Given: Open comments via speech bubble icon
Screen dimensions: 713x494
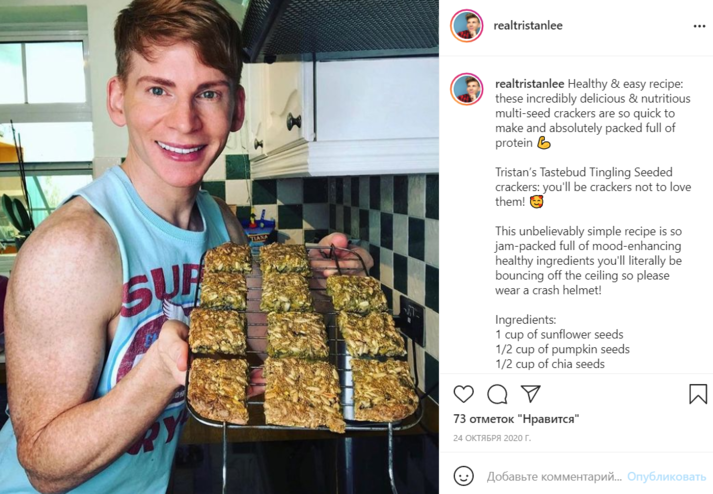Looking at the screenshot, I should click(x=497, y=394).
